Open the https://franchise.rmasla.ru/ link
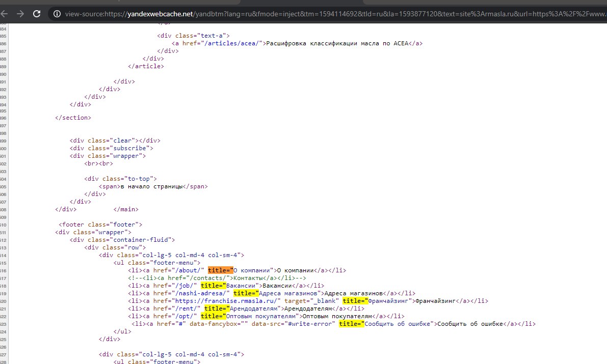 (x=226, y=301)
